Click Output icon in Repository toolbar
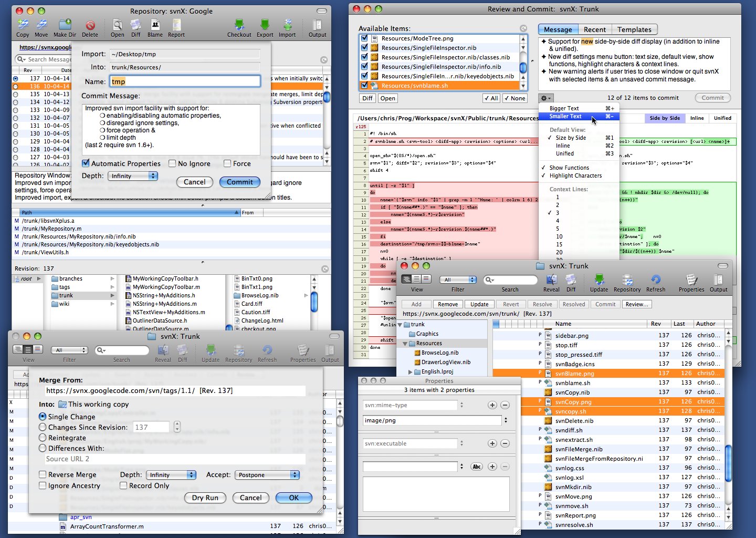 (317, 25)
